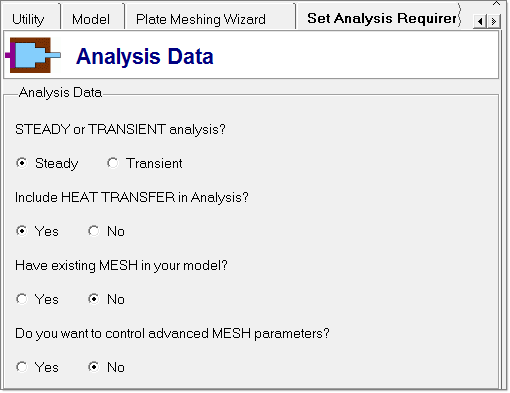
Task: Click the Analysis Data blue heading
Action: 145,56
